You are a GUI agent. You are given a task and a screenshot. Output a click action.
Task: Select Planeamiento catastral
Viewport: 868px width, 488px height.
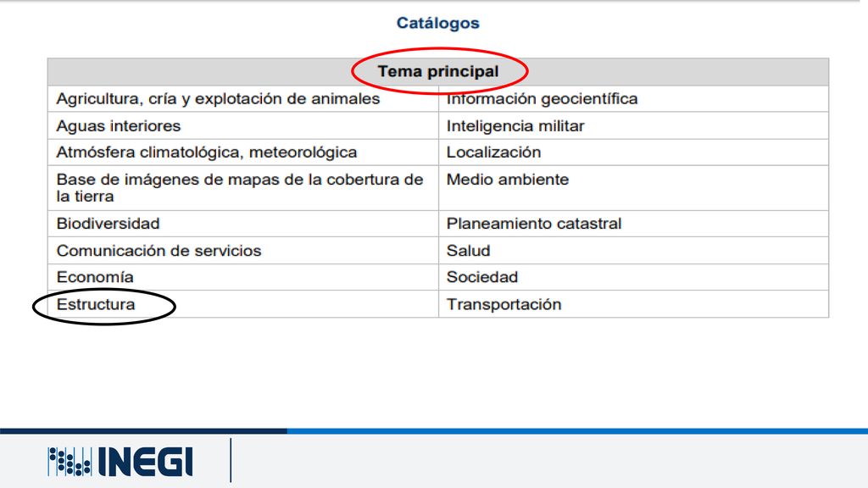(x=534, y=224)
